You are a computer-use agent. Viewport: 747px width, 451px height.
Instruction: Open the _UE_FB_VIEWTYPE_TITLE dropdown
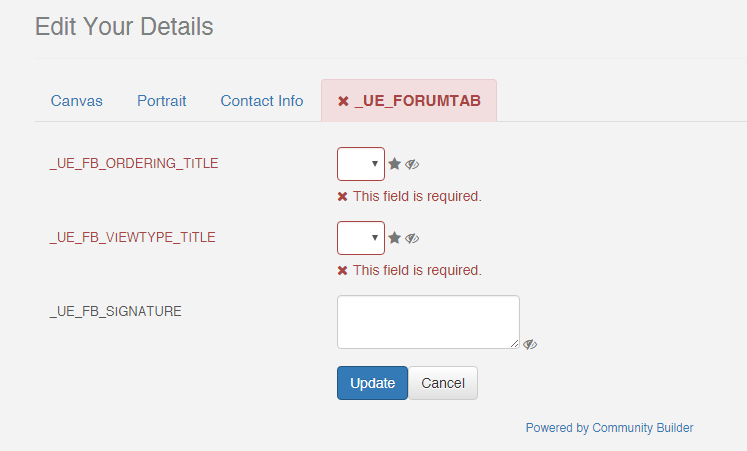point(361,238)
